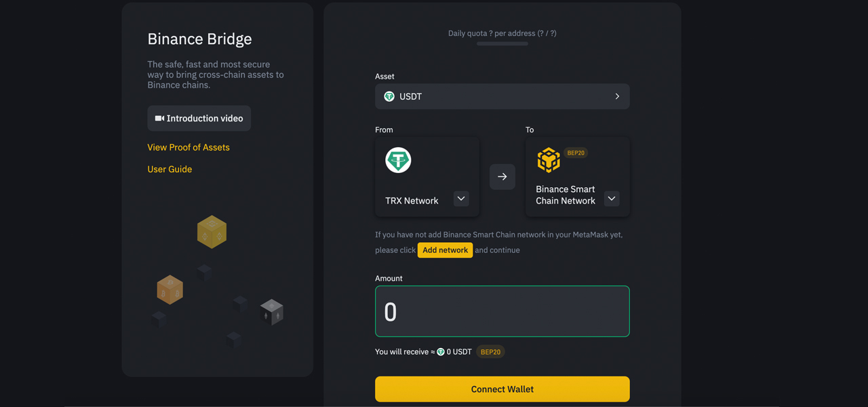868x407 pixels.
Task: Swap networks with the arrow button
Action: [x=502, y=177]
